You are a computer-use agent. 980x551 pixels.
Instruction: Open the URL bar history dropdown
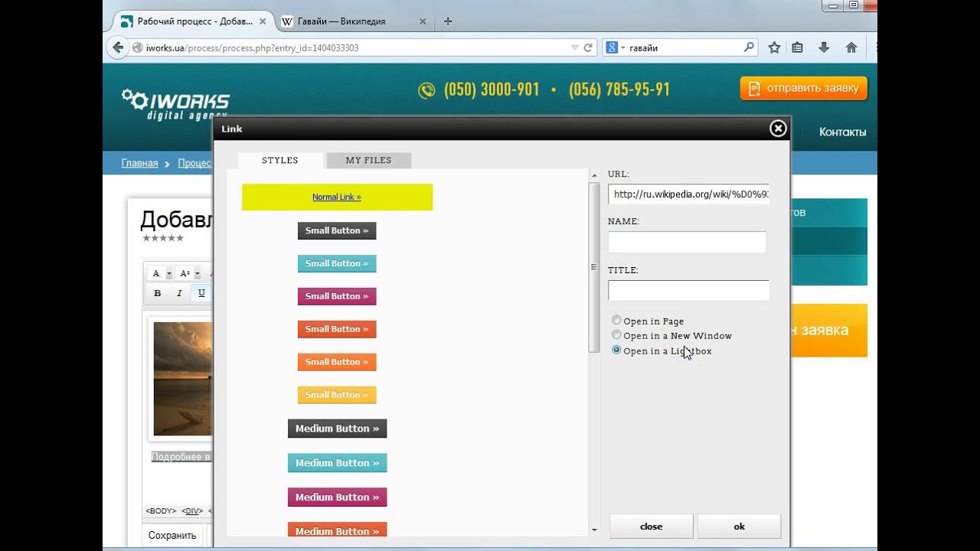pyautogui.click(x=575, y=47)
